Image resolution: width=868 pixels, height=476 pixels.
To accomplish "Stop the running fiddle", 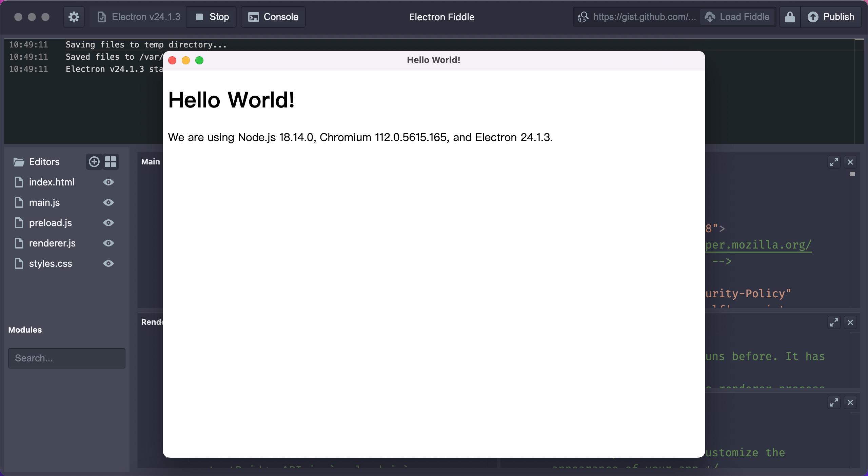I will click(212, 17).
